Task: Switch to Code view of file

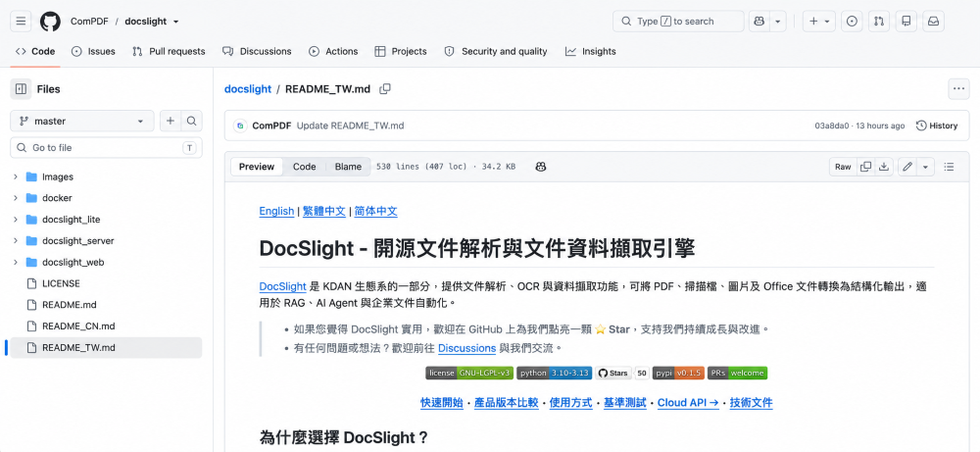Action: click(x=305, y=167)
